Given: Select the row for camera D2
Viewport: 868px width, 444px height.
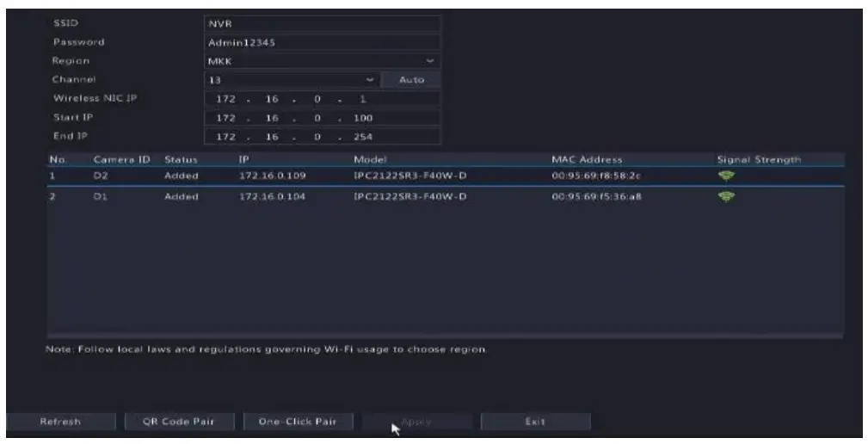Looking at the screenshot, I should point(446,176).
